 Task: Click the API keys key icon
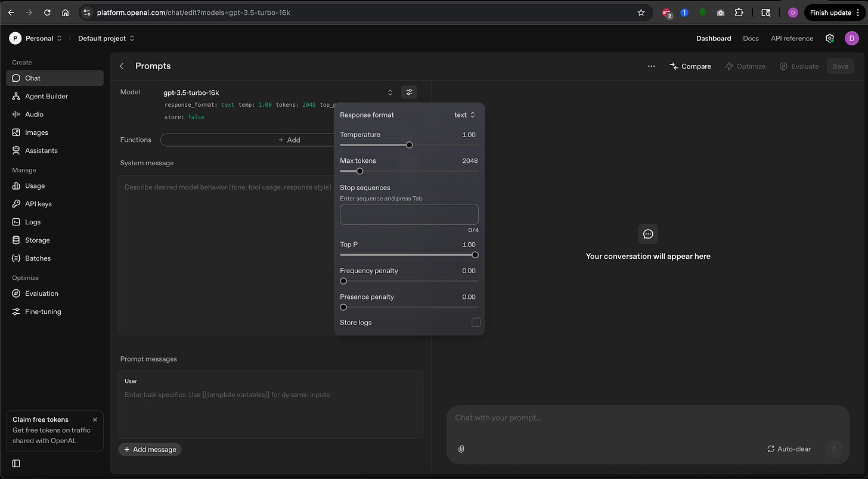(x=16, y=204)
